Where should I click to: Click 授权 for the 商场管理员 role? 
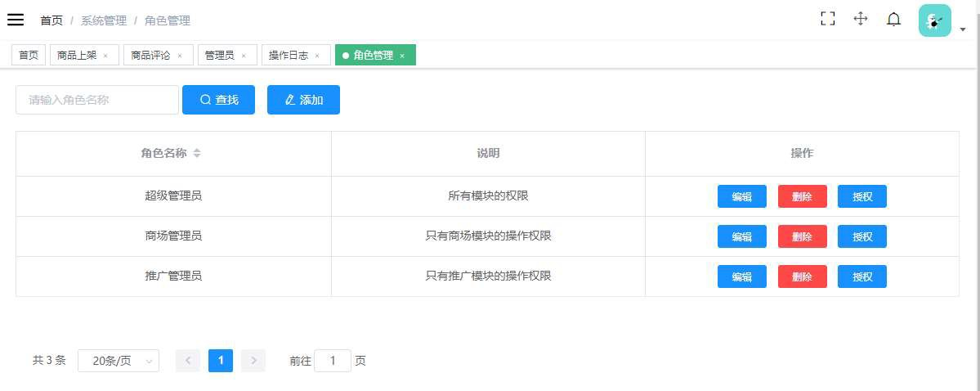pyautogui.click(x=862, y=236)
